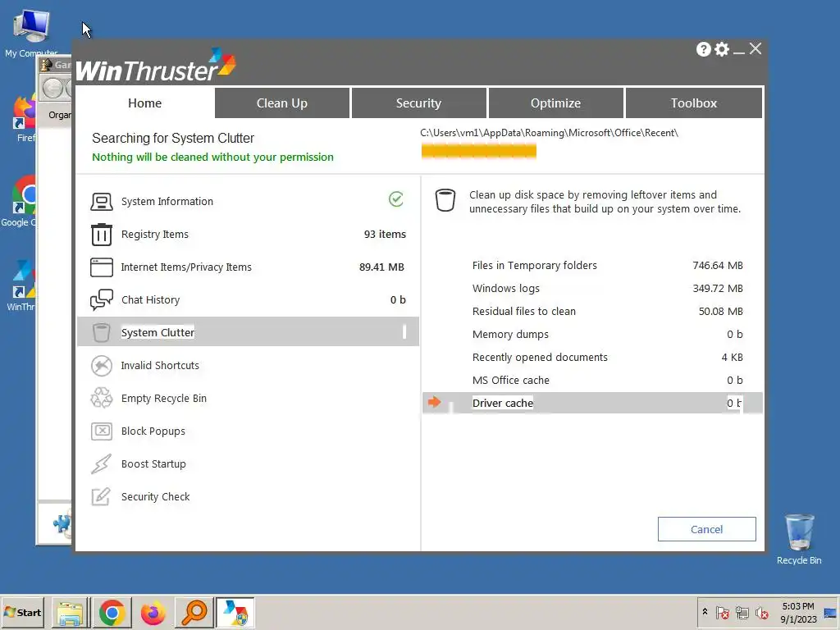This screenshot has width=840, height=630.
Task: Click the highlighted Driver cache entry
Action: click(592, 403)
